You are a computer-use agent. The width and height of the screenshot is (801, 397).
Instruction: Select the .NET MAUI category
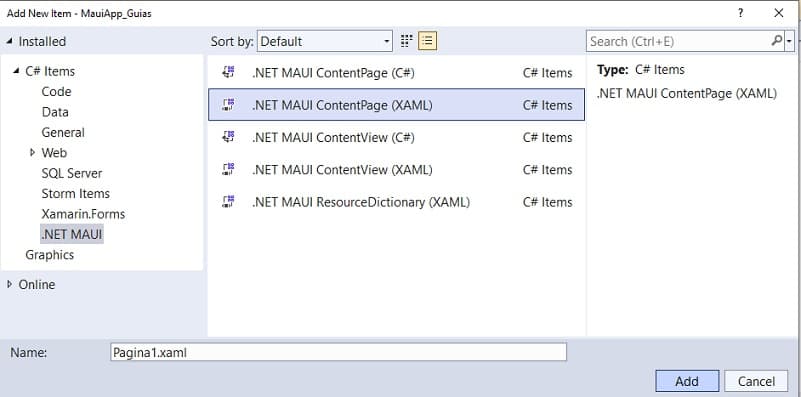click(72, 235)
